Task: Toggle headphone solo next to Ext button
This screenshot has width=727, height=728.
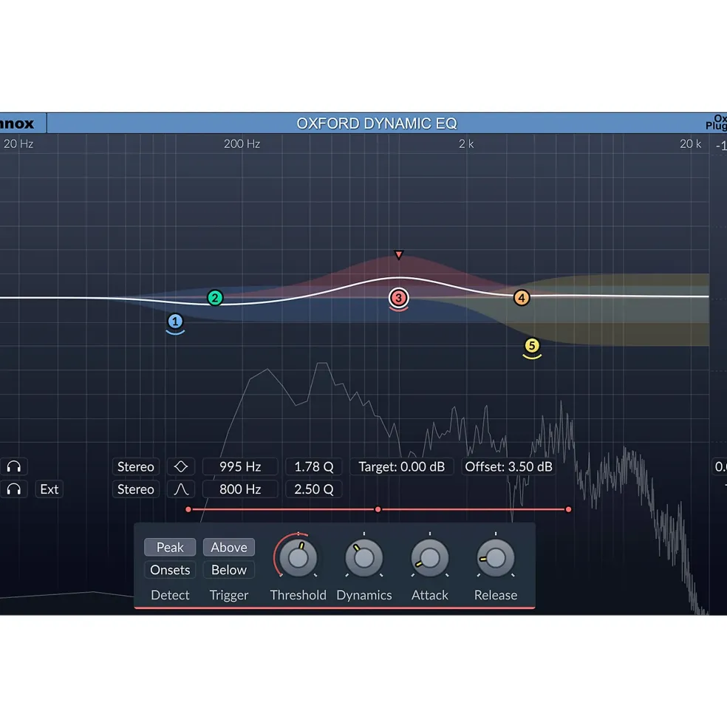Action: click(x=14, y=489)
